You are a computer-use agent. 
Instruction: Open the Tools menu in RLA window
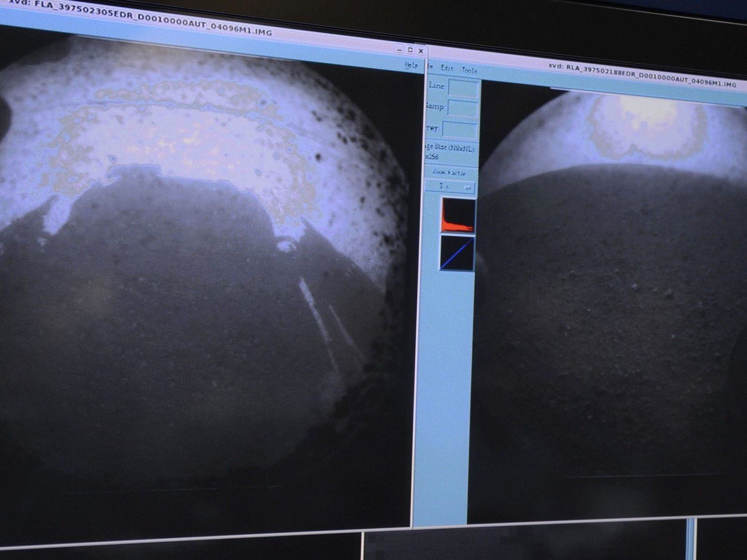[469, 71]
